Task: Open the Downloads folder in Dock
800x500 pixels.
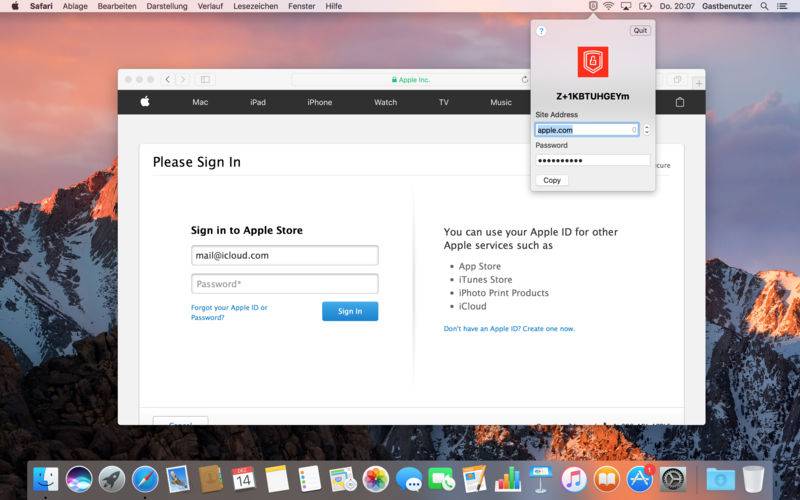Action: (720, 479)
